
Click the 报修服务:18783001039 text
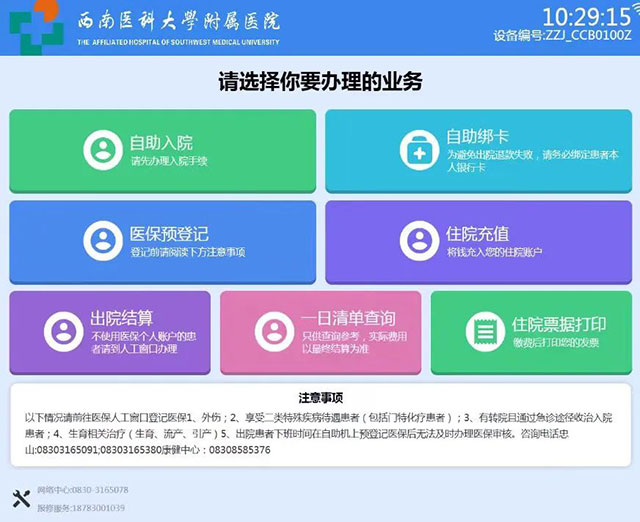click(81, 508)
